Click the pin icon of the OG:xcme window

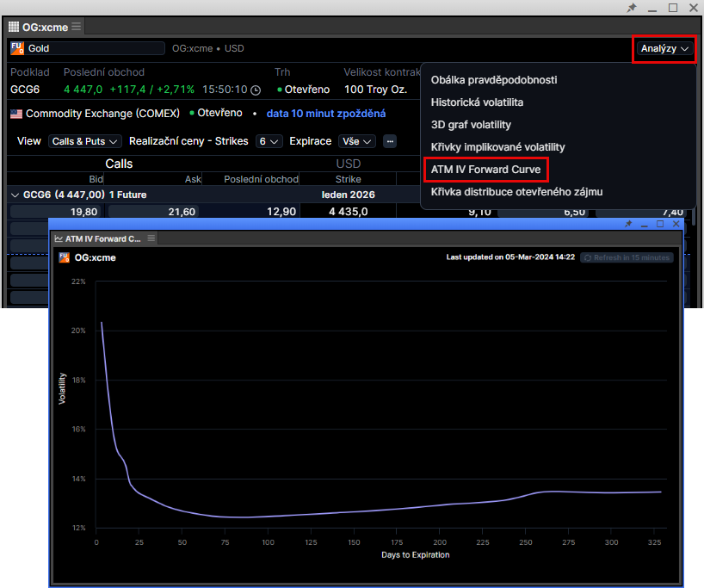[632, 8]
